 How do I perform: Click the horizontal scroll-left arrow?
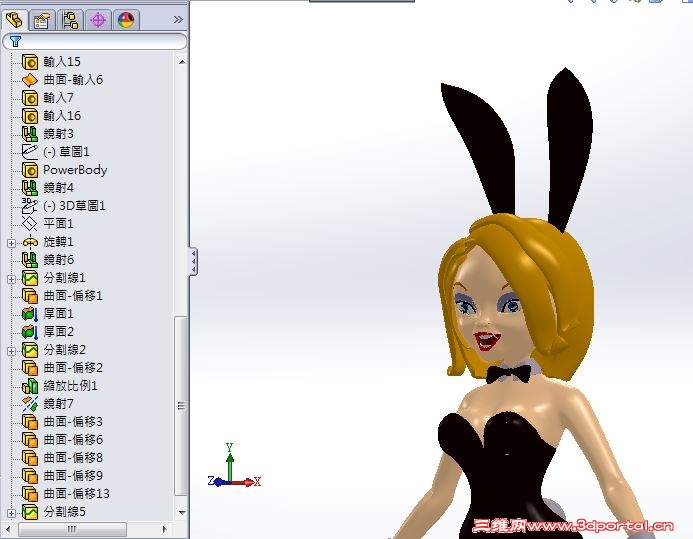[8, 529]
